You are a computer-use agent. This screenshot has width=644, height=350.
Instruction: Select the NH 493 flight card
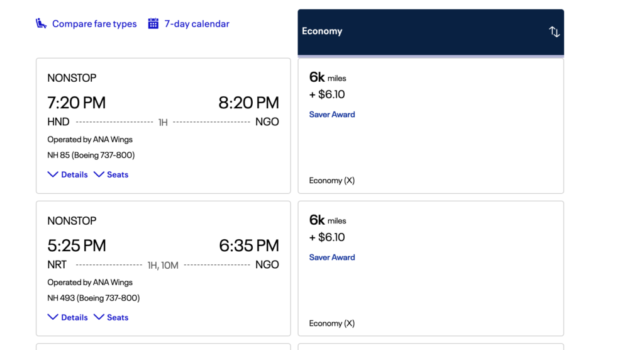point(164,269)
